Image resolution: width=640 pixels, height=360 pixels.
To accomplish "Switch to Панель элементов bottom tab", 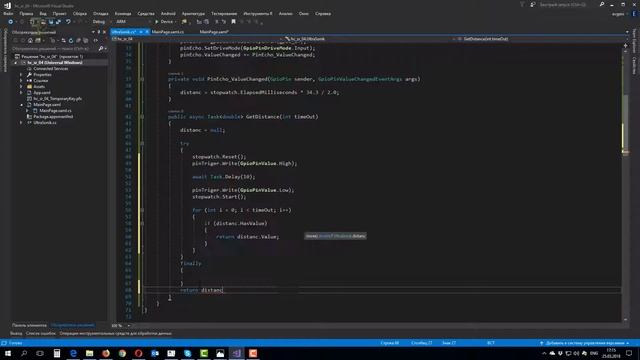I will 29,325.
